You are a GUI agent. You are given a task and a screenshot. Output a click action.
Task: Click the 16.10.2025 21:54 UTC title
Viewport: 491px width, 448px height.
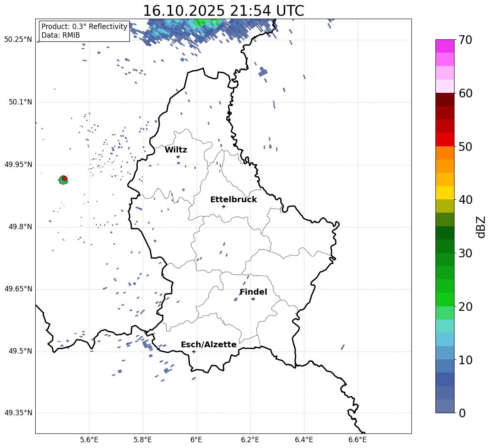click(223, 11)
